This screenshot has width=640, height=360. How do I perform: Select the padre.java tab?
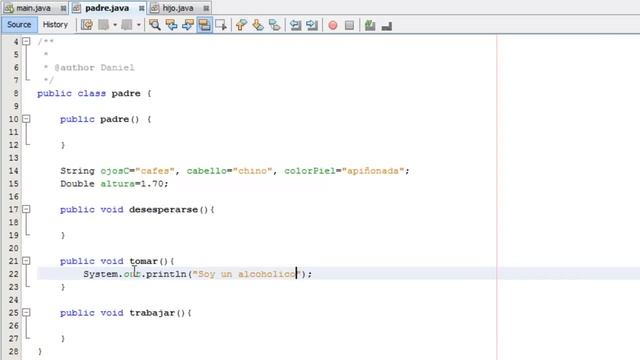107,8
